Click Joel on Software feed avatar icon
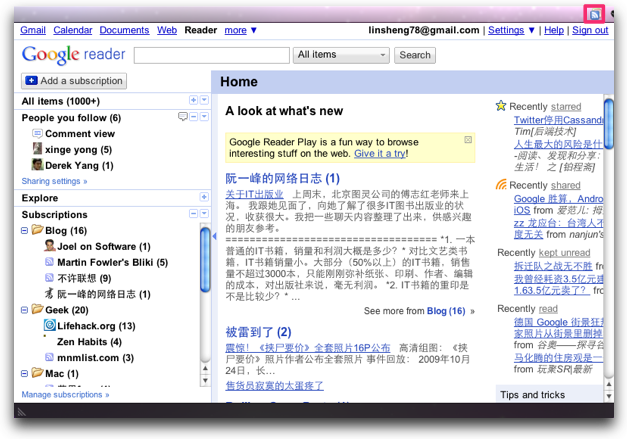Screen dimensions: 627x439 pos(49,246)
